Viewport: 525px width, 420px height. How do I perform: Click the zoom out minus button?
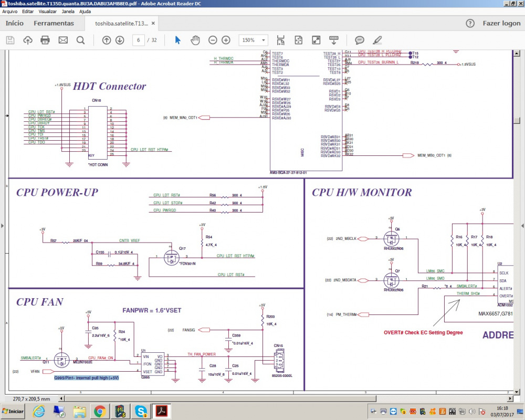(213, 40)
